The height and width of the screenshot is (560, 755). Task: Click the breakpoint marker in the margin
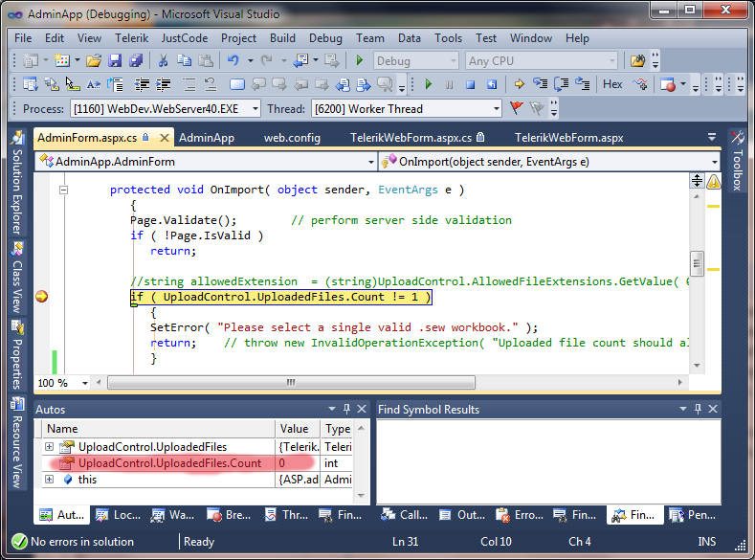click(41, 297)
